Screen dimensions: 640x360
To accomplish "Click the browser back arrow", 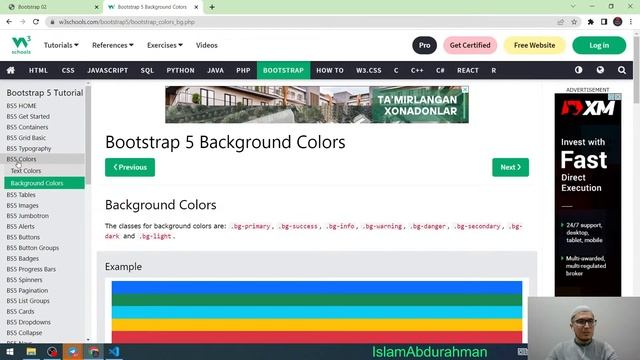I will pyautogui.click(x=9, y=22).
